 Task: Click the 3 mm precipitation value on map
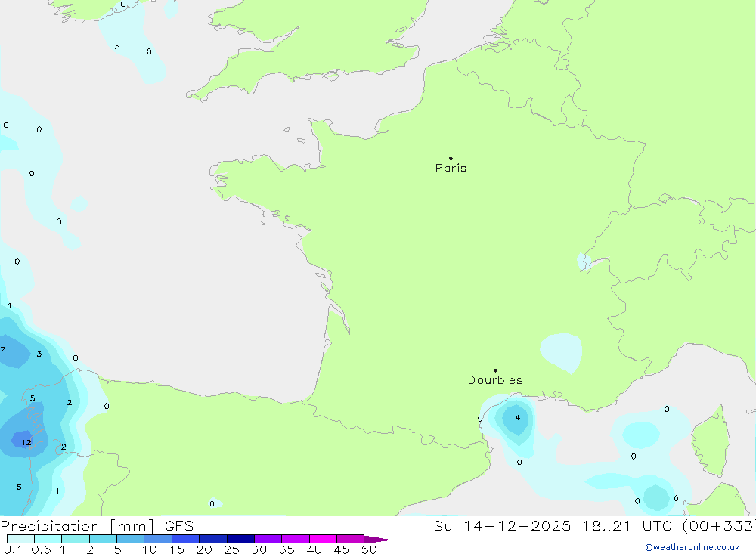39,354
